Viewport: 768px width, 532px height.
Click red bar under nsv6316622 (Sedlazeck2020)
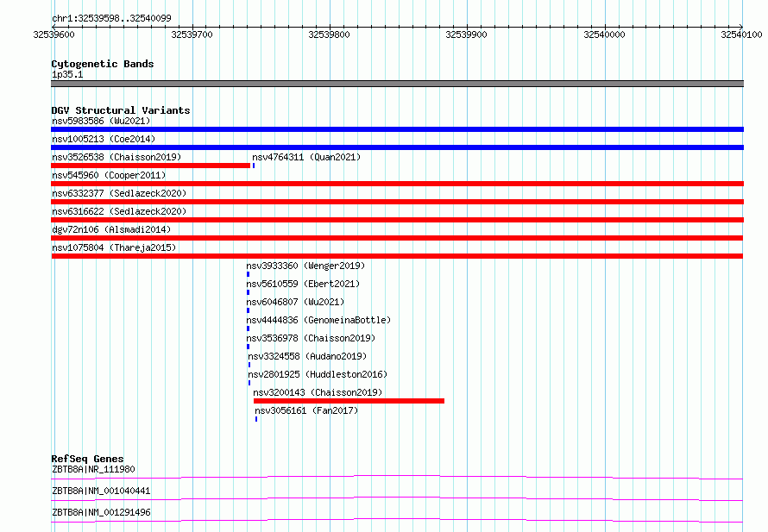[x=397, y=220]
